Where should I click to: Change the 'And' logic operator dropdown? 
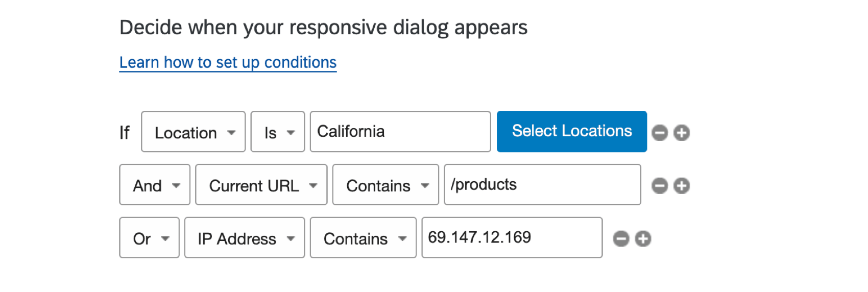click(155, 185)
